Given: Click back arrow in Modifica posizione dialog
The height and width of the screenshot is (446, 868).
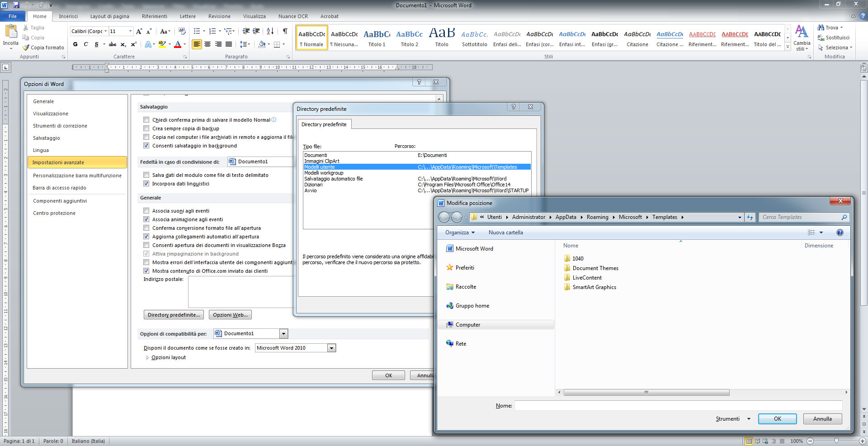Looking at the screenshot, I should (444, 217).
